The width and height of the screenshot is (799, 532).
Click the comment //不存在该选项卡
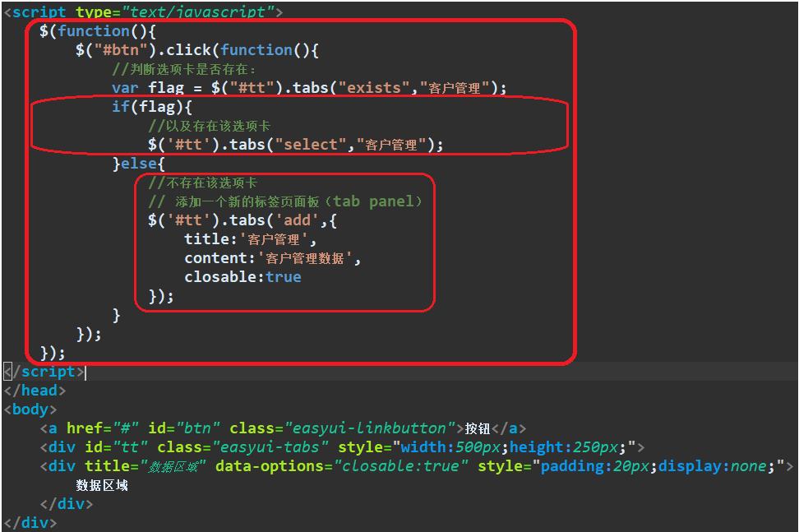point(203,183)
